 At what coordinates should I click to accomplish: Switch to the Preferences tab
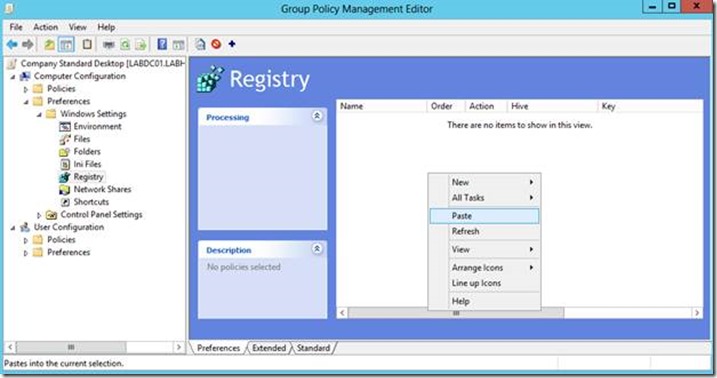click(x=218, y=348)
